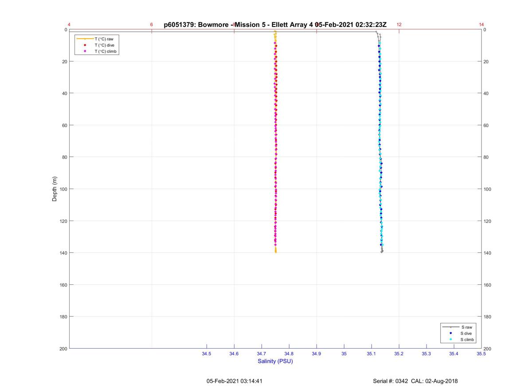The height and width of the screenshot is (392, 532).
Task: Click the red marker beside T dive
Action: [85, 45]
